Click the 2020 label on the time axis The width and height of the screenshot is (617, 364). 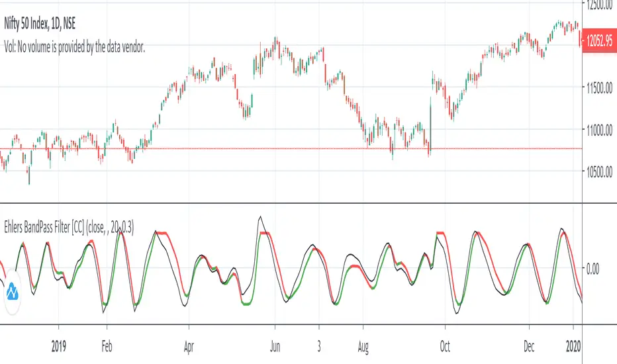pyautogui.click(x=573, y=346)
